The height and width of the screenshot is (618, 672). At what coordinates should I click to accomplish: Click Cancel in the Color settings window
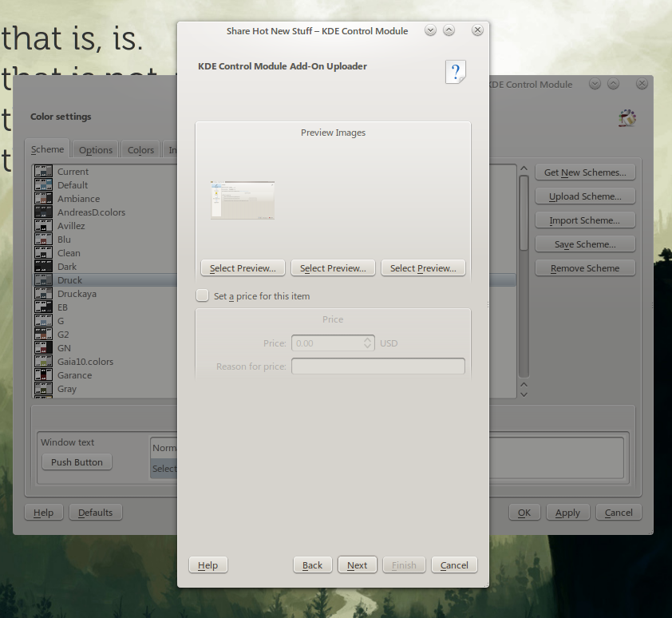coord(619,513)
